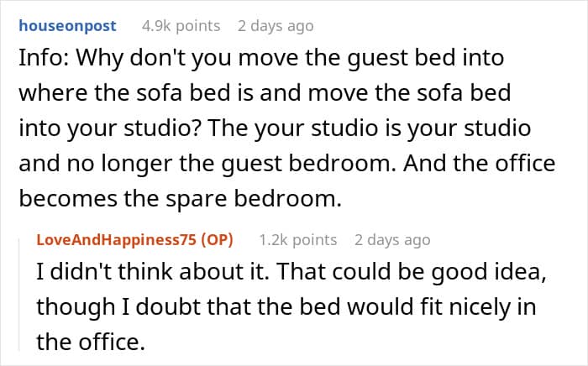Screen dimensions: 588x366
Task: Click the text Why don't you move
Action: 188,59
